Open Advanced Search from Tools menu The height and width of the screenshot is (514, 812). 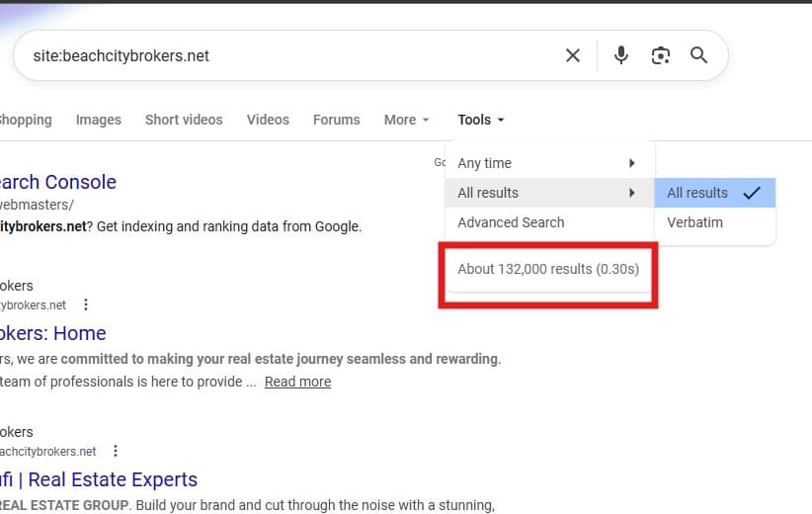pos(511,222)
